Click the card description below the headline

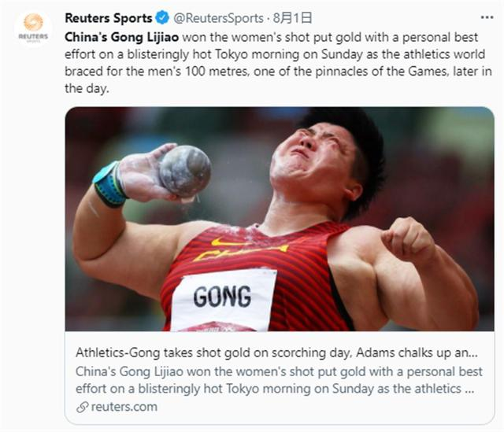[x=276, y=378]
